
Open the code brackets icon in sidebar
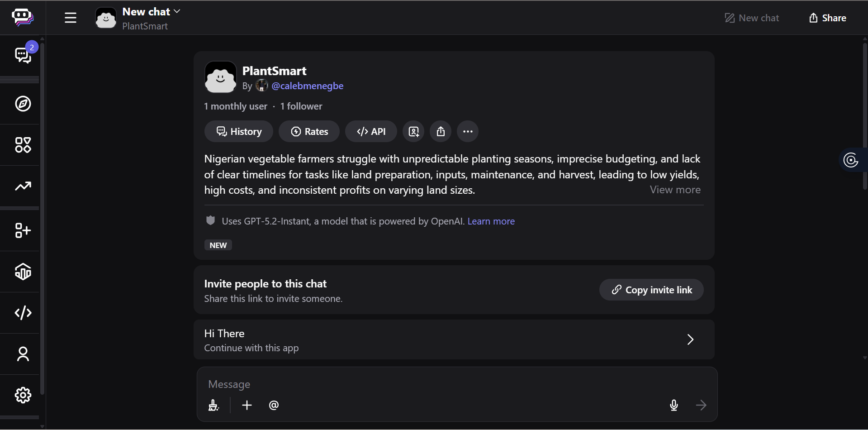coord(23,313)
